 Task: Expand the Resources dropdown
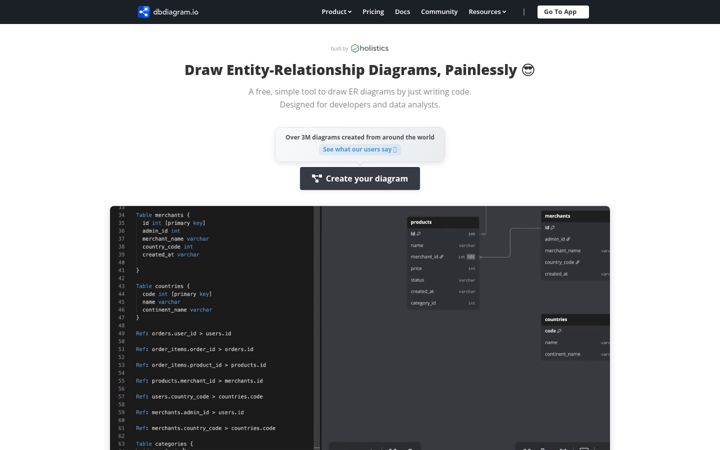point(487,12)
